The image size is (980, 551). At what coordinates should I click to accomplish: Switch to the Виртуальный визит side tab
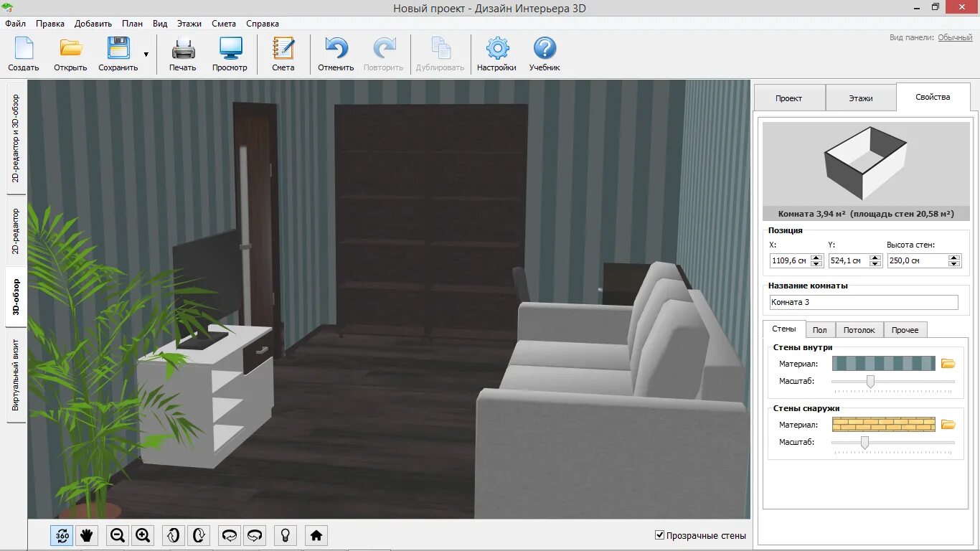[x=16, y=376]
